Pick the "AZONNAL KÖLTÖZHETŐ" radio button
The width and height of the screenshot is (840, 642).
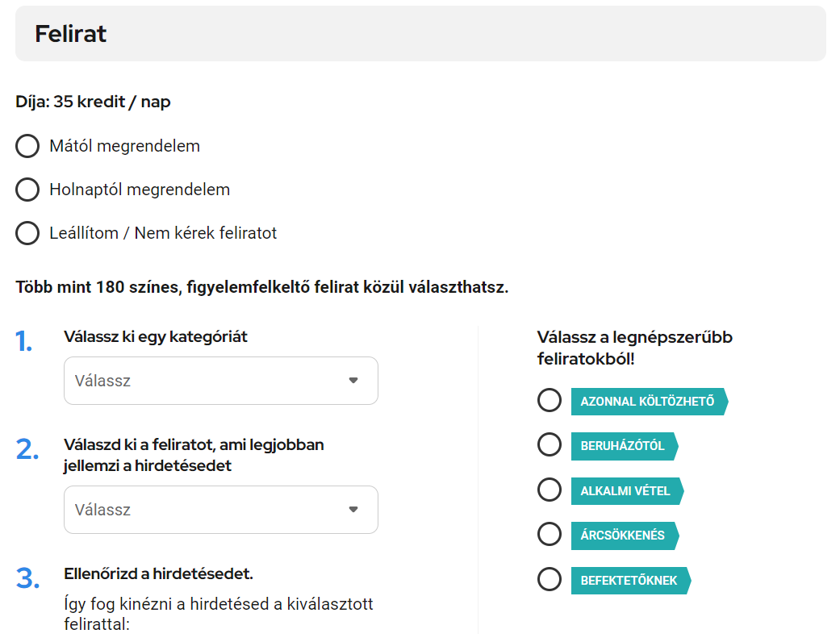pyautogui.click(x=550, y=401)
